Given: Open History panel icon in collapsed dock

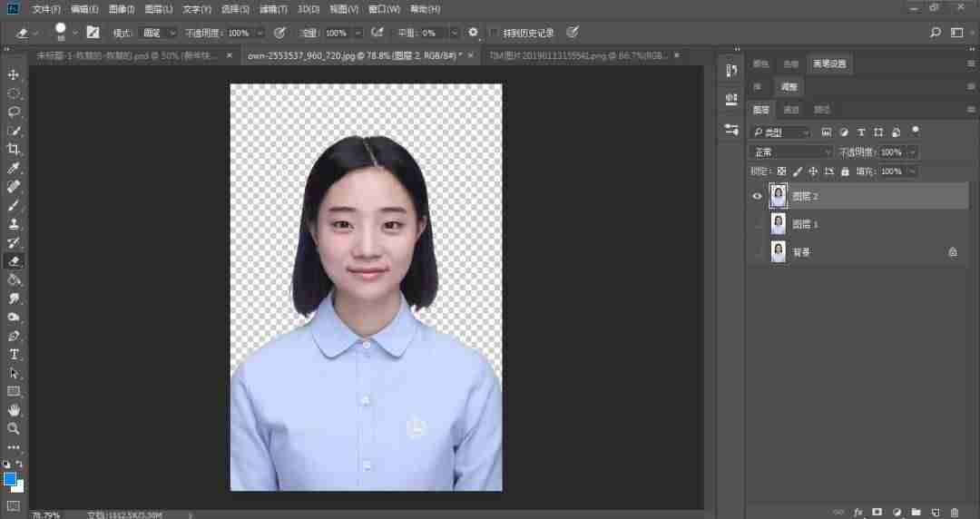Looking at the screenshot, I should 731,71.
